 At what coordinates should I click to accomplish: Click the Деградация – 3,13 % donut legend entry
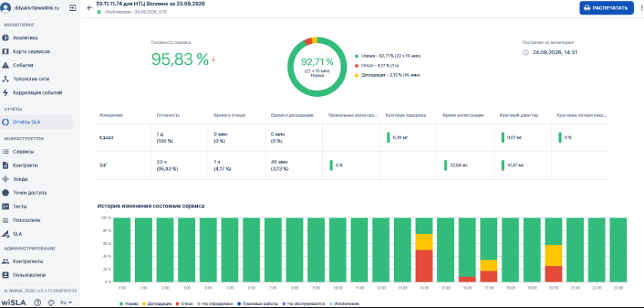click(388, 75)
